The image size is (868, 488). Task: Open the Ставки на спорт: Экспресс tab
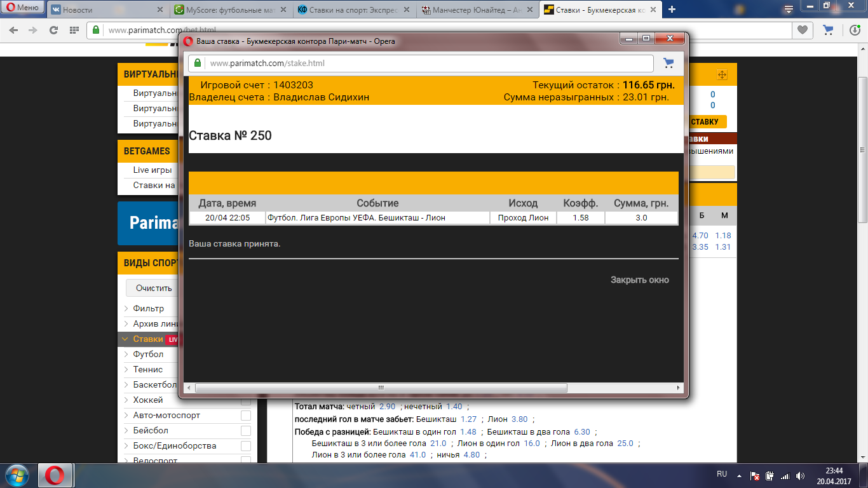pos(354,10)
